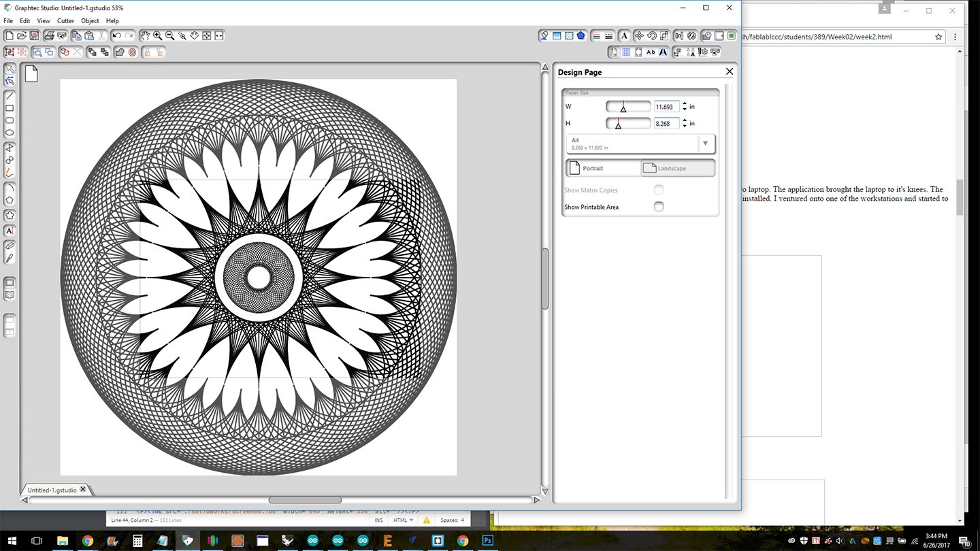980x551 pixels.
Task: Increase the page width with the up arrow
Action: pyautogui.click(x=685, y=104)
